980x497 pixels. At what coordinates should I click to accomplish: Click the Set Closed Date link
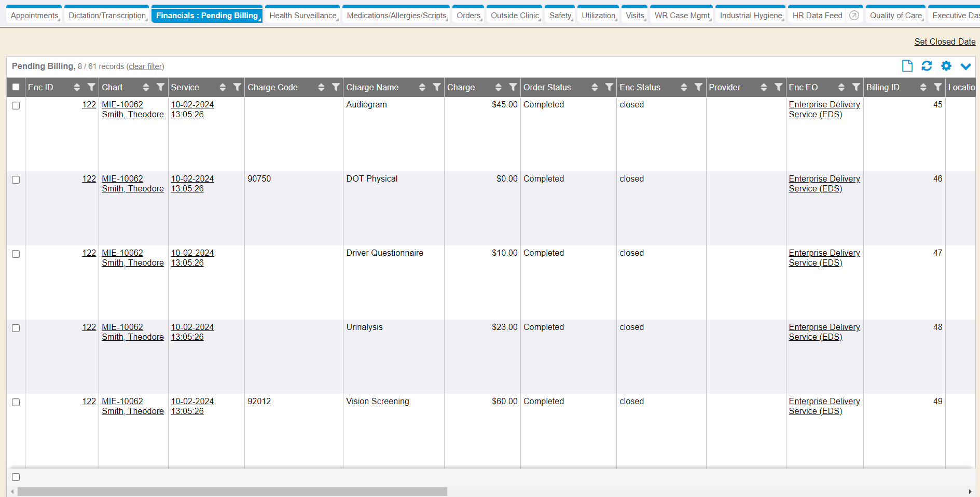[945, 42]
